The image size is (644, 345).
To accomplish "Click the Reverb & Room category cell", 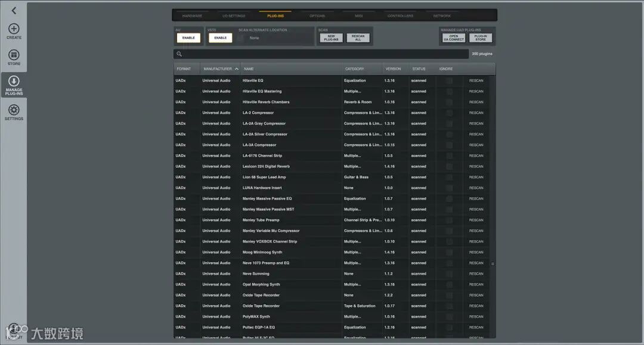I will tap(358, 102).
